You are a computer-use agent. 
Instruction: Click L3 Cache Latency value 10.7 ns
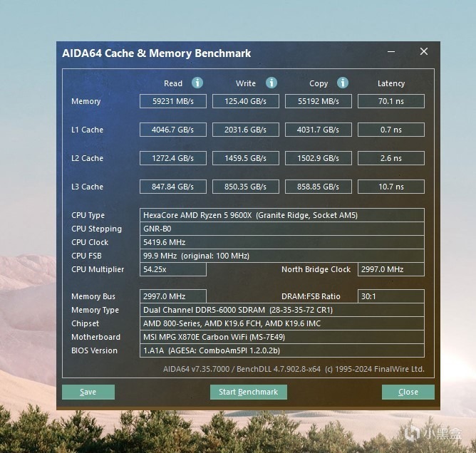pyautogui.click(x=391, y=187)
